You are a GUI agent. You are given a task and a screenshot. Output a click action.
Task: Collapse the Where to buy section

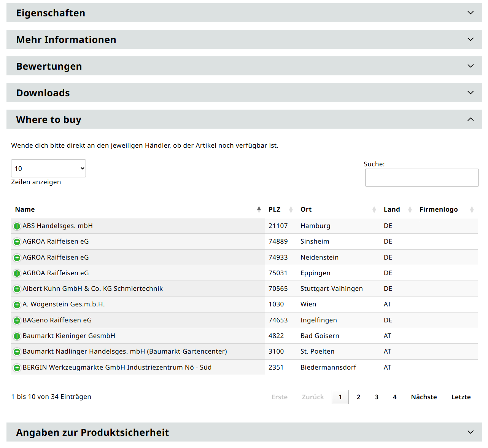[x=244, y=119]
